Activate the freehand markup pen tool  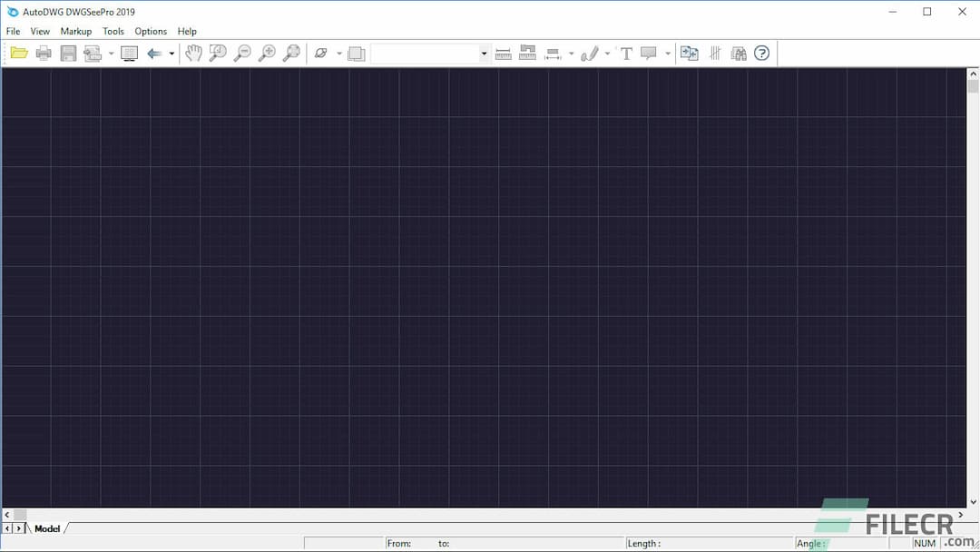590,53
